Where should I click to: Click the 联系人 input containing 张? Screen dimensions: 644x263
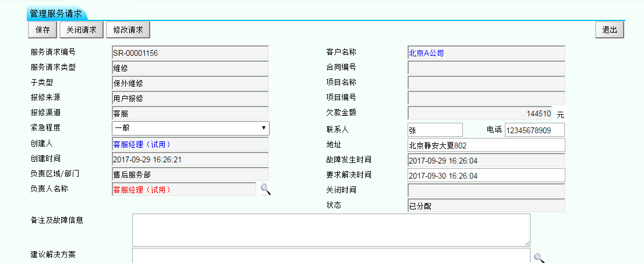tap(435, 130)
